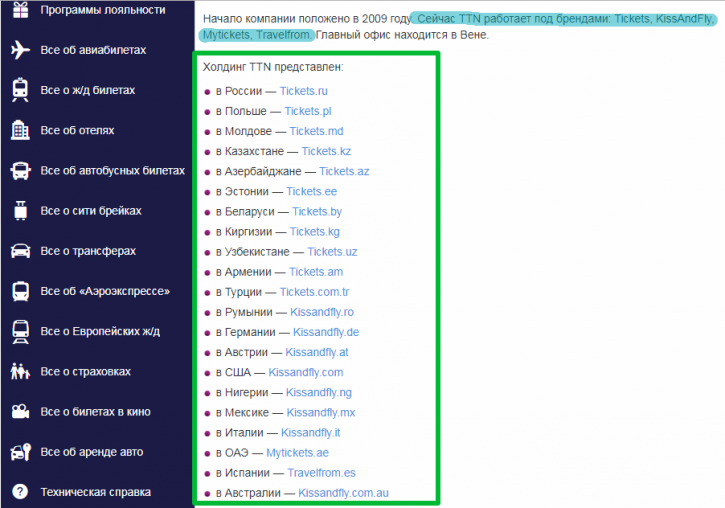Open the Mytickets.ae link
The image size is (725, 508).
tap(297, 453)
